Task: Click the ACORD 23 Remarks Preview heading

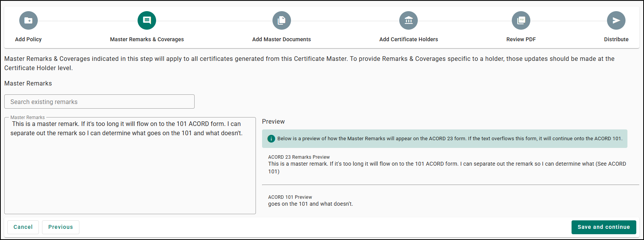Action: 299,157
